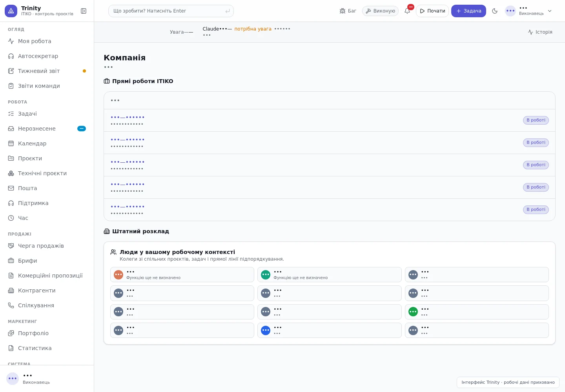Viewport: 565px width, 392px height.
Task: Click the Портфоліо icon
Action: [x=11, y=333]
